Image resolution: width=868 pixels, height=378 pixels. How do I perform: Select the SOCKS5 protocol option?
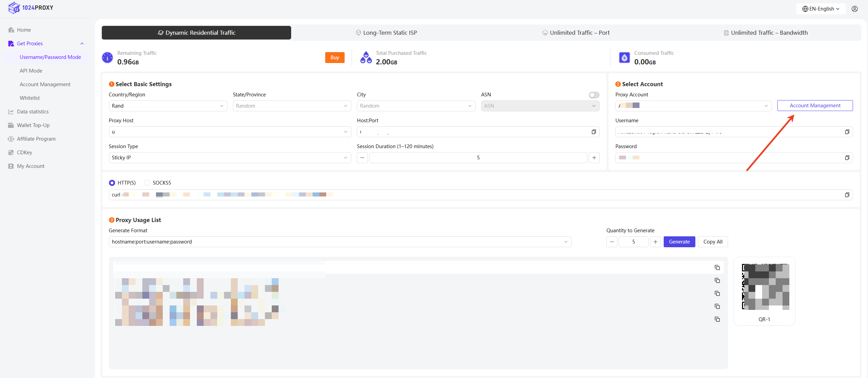tap(147, 183)
